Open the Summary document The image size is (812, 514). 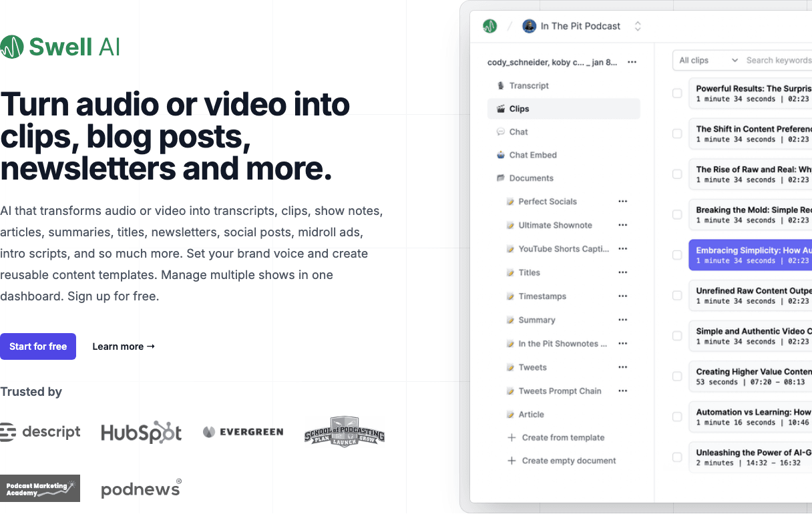click(537, 320)
